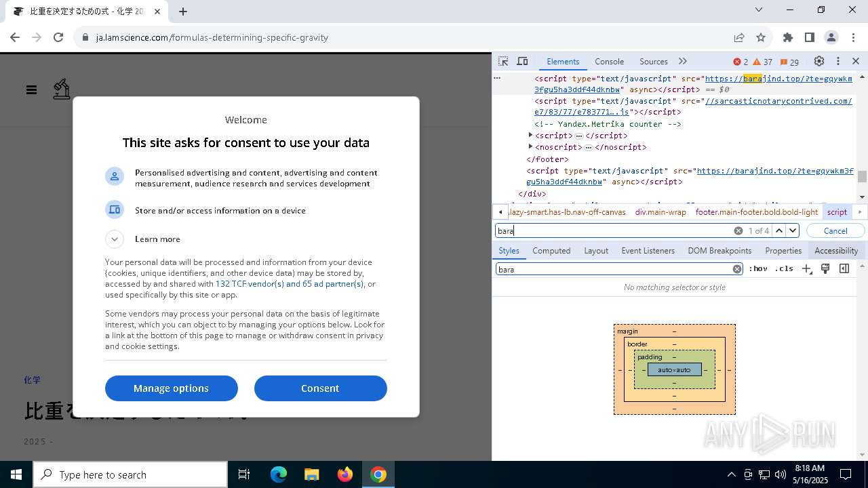This screenshot has height=488, width=868.
Task: Open Chrome profile avatar
Action: pyautogui.click(x=831, y=37)
